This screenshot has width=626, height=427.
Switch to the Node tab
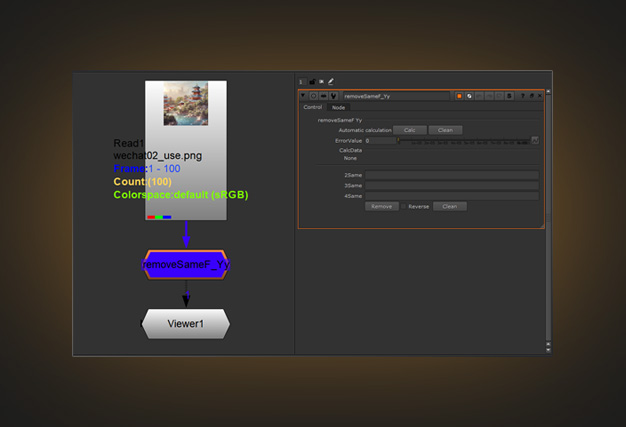339,107
